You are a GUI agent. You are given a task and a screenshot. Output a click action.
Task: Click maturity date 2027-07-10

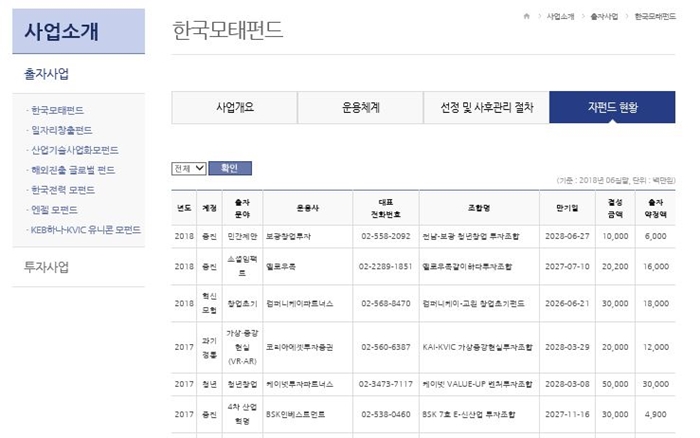tap(567, 267)
